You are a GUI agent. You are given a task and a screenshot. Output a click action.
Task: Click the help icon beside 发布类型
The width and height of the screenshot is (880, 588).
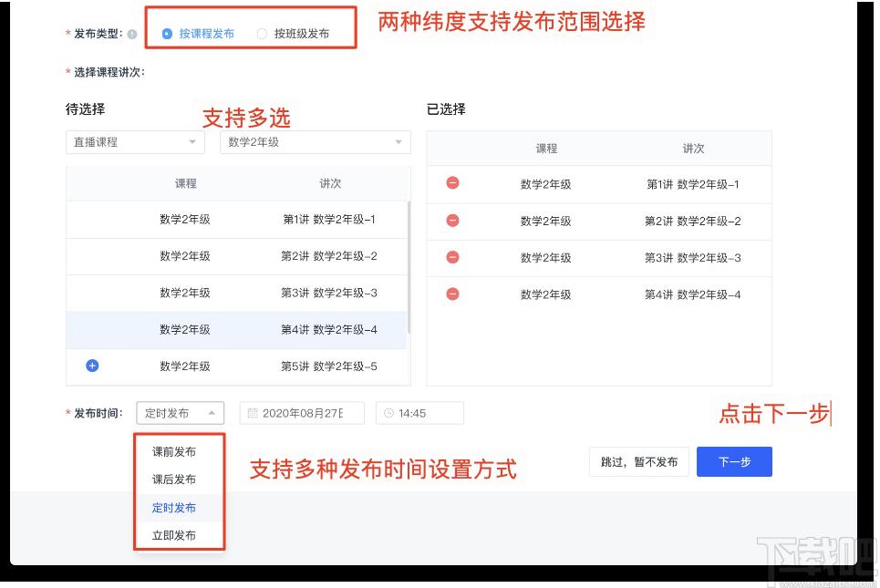tap(132, 35)
